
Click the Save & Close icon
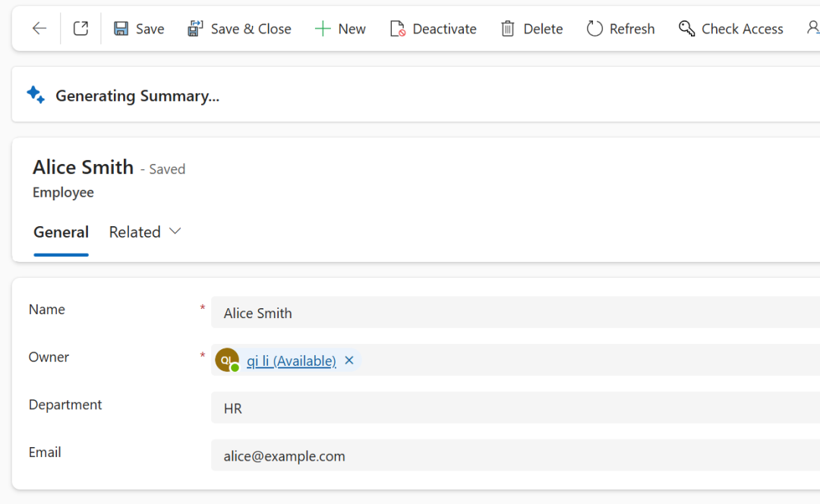click(195, 29)
